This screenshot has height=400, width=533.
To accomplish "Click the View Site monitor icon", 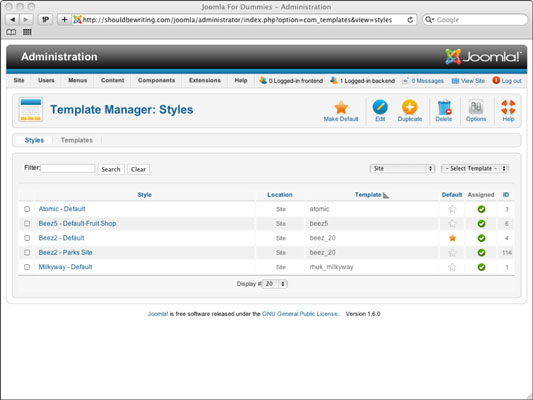I will click(x=455, y=81).
